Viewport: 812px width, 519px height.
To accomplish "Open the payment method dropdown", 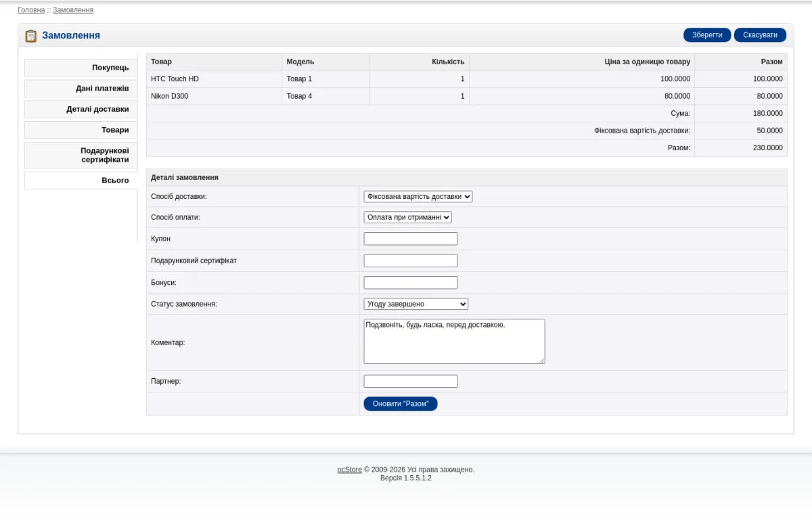I will 407,217.
